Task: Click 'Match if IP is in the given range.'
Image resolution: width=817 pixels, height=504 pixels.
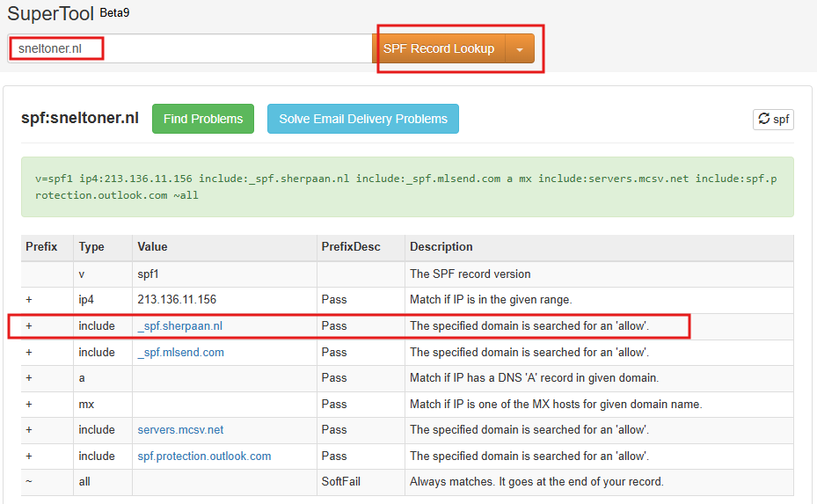Action: pos(491,300)
